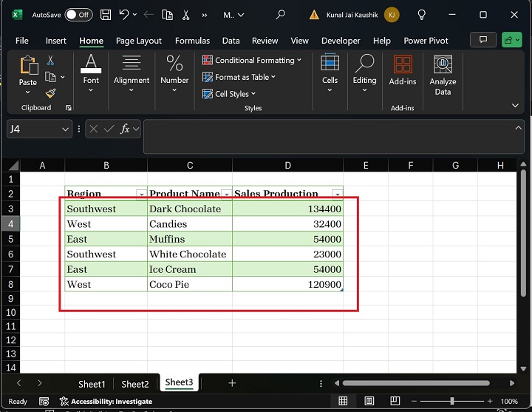Click the Save icon in title bar
The image size is (532, 412).
tap(106, 14)
